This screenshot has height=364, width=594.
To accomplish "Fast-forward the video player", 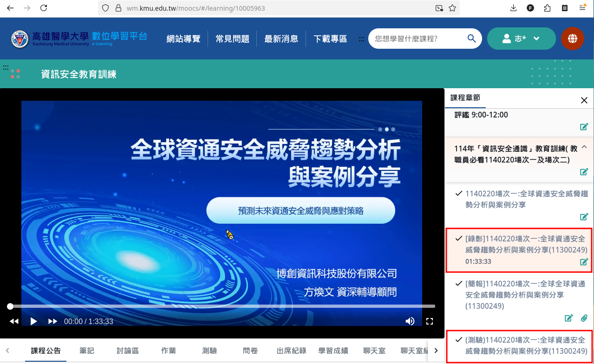I will point(52,321).
